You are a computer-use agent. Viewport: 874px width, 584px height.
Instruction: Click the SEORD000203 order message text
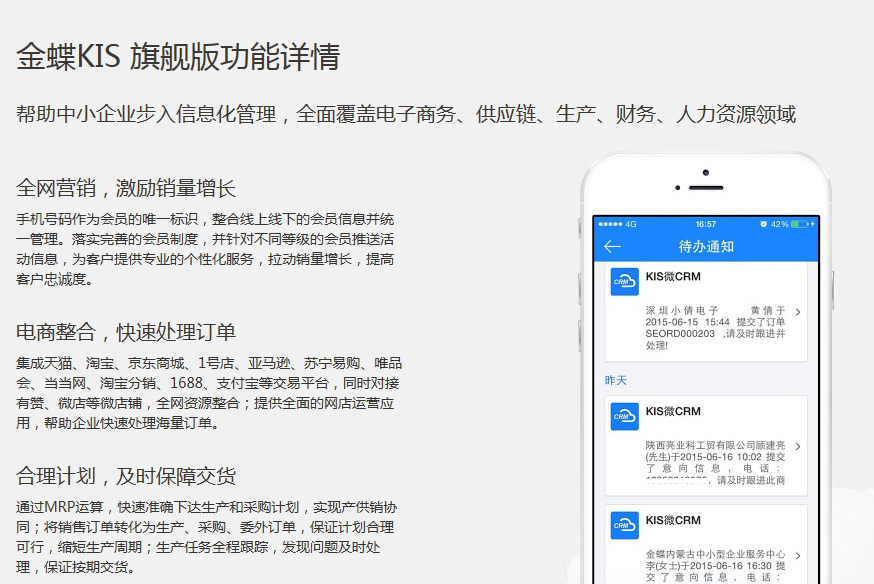pos(715,328)
